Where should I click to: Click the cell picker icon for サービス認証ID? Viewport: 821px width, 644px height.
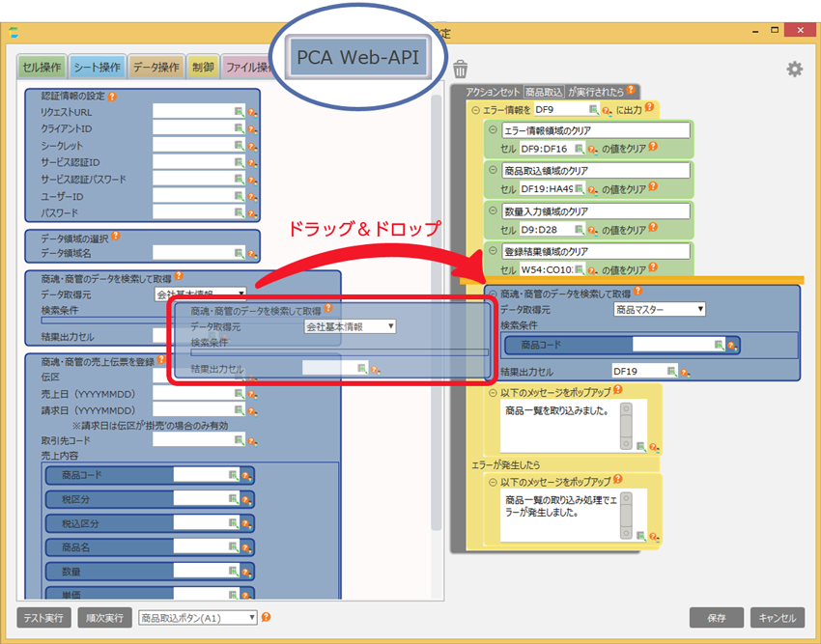(239, 162)
